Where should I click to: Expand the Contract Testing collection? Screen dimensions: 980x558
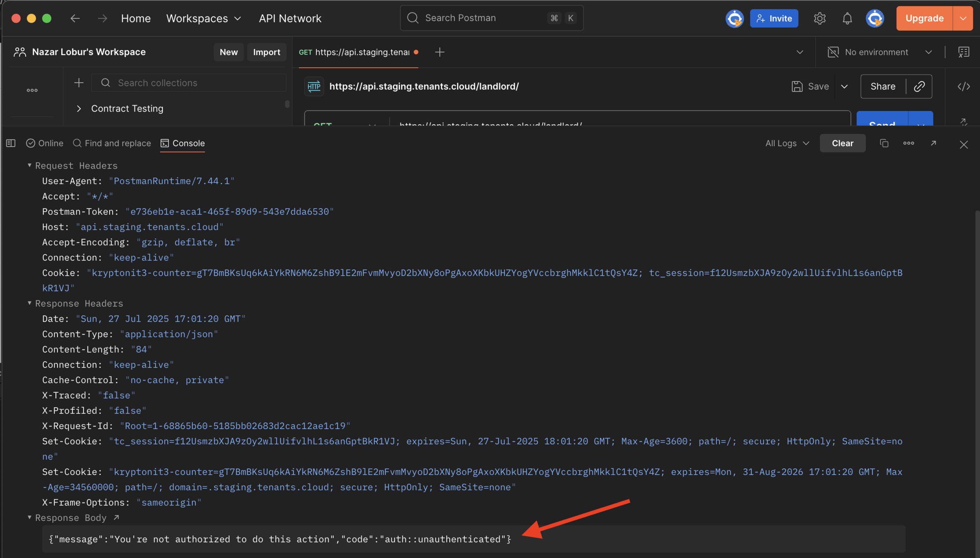(79, 108)
